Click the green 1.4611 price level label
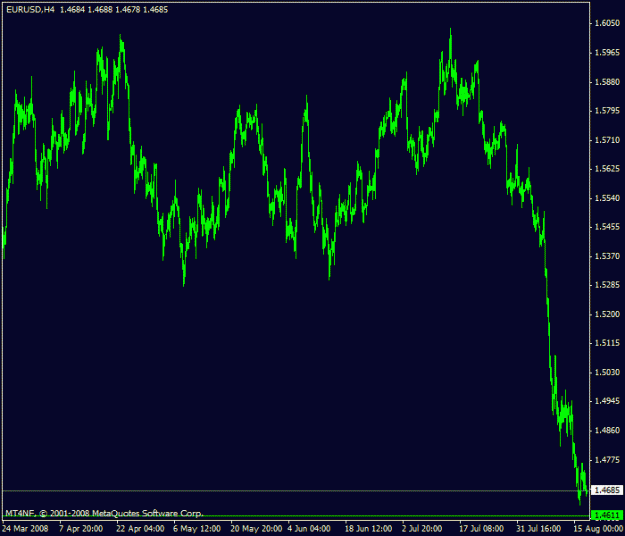625x536 pixels. (x=607, y=516)
